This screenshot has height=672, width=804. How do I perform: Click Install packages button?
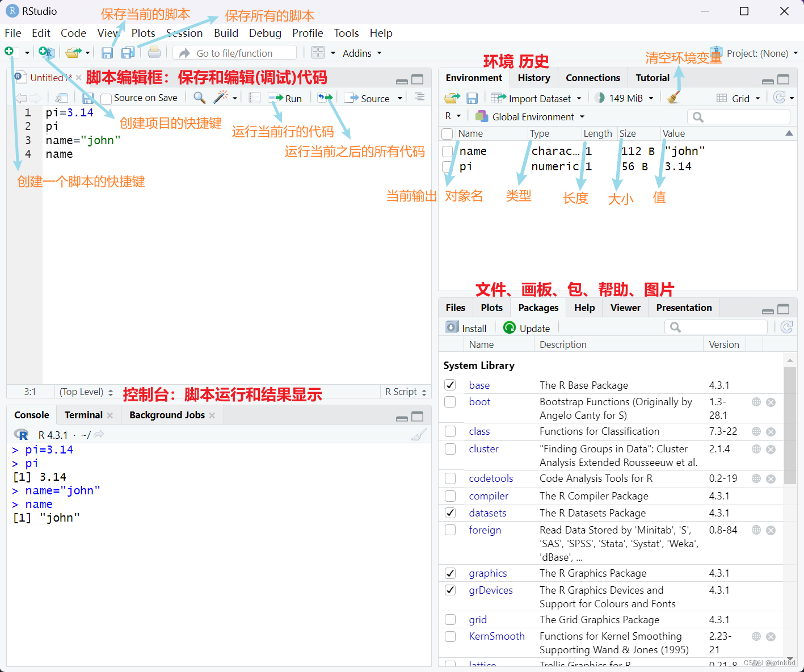tap(466, 328)
